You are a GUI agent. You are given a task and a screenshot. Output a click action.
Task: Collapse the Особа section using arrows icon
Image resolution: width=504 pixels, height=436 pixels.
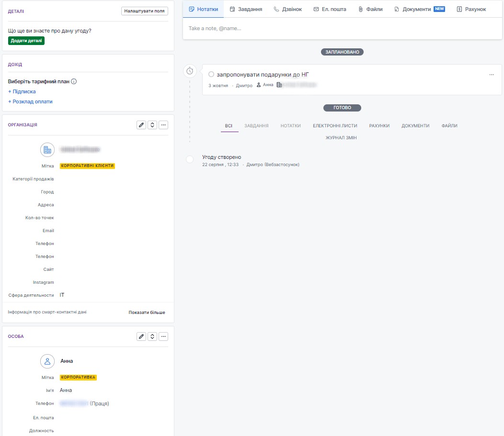[152, 336]
